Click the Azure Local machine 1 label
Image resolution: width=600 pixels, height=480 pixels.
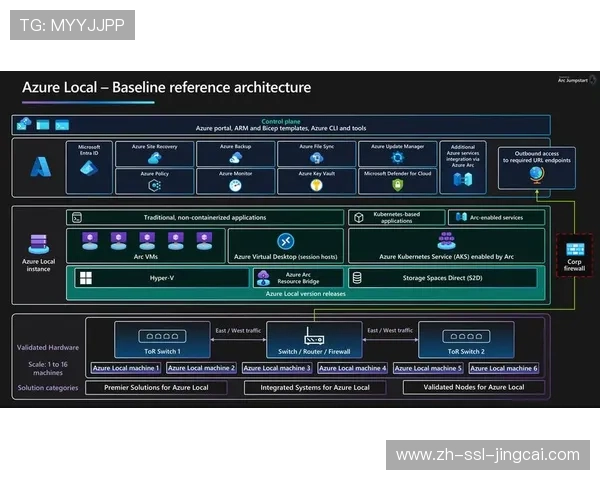tap(126, 368)
